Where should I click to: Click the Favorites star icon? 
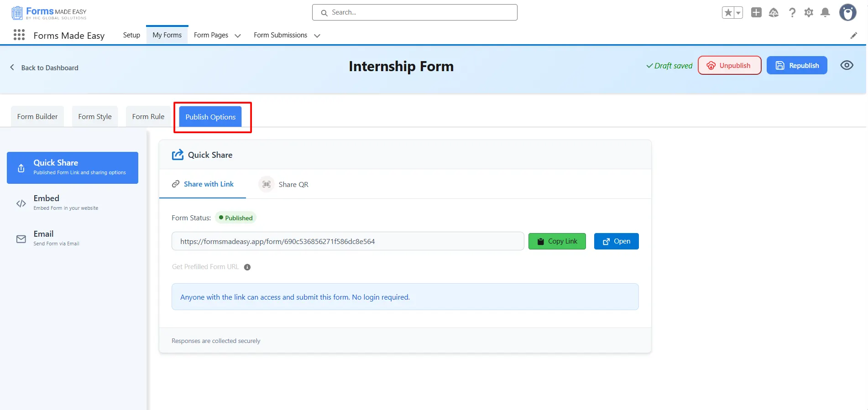tap(728, 13)
